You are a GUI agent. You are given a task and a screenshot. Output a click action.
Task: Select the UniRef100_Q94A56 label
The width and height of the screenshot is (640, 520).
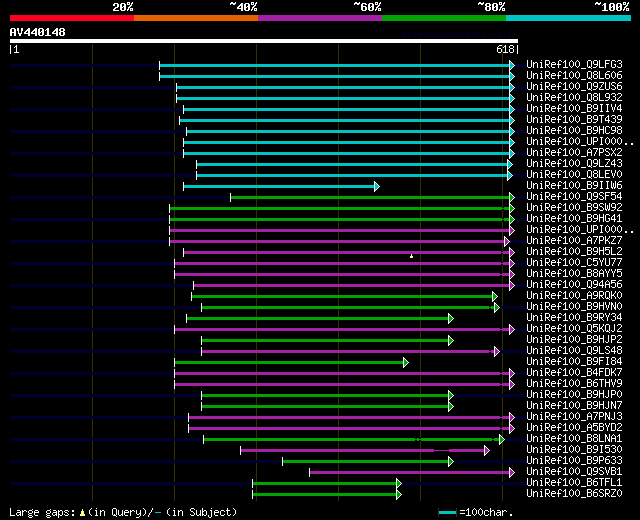[x=574, y=285]
